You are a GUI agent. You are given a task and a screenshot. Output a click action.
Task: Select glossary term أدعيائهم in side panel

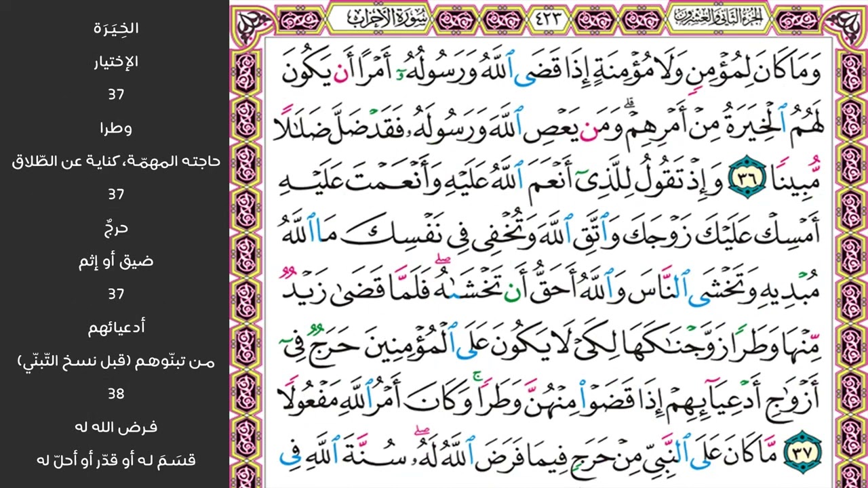coord(116,327)
